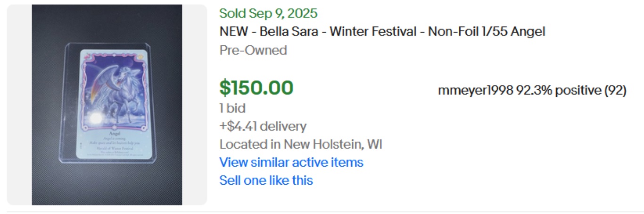Click the Sold Sep 9, 2025 label

pyautogui.click(x=268, y=13)
